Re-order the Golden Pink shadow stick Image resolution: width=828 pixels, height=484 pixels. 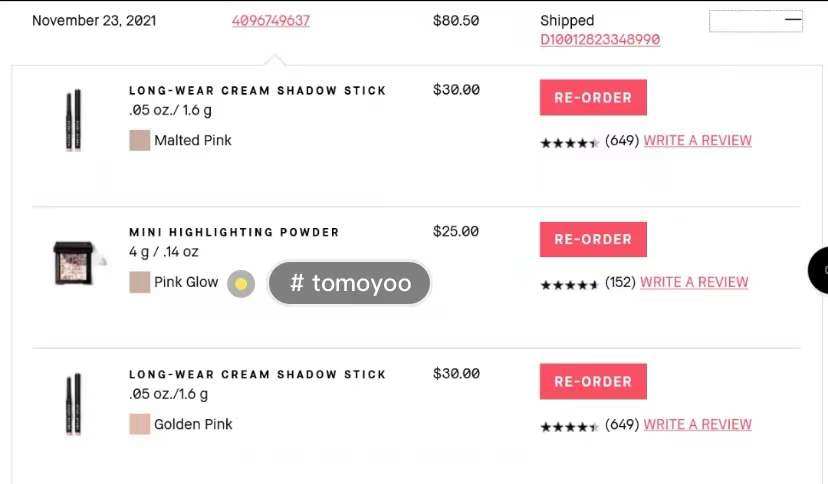tap(593, 382)
